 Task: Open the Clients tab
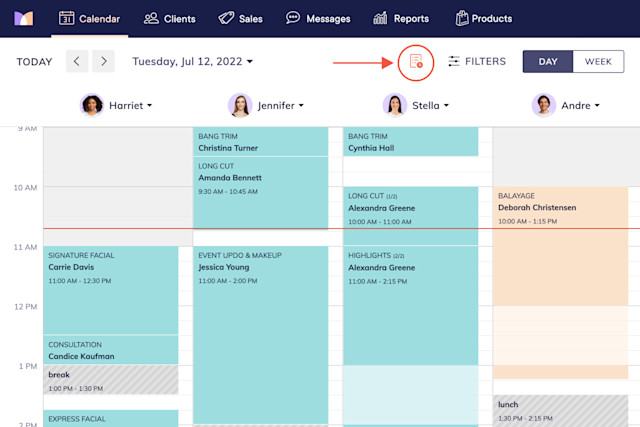169,19
